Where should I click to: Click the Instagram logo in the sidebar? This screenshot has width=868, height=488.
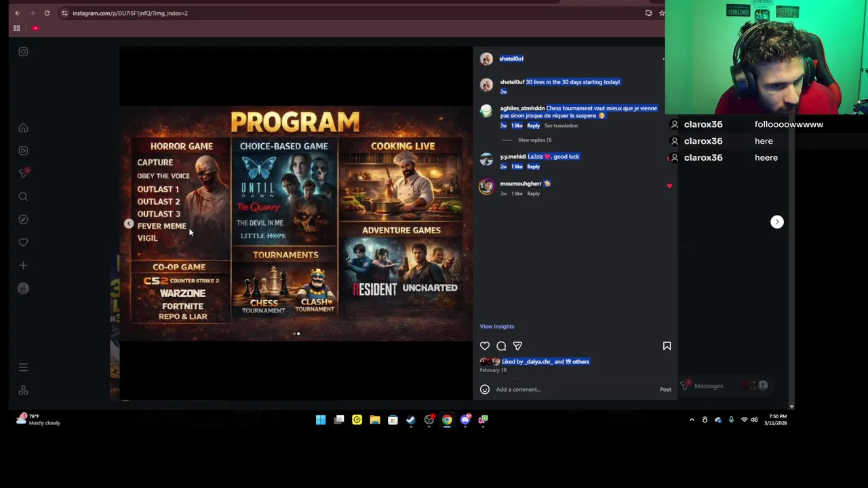coord(23,52)
